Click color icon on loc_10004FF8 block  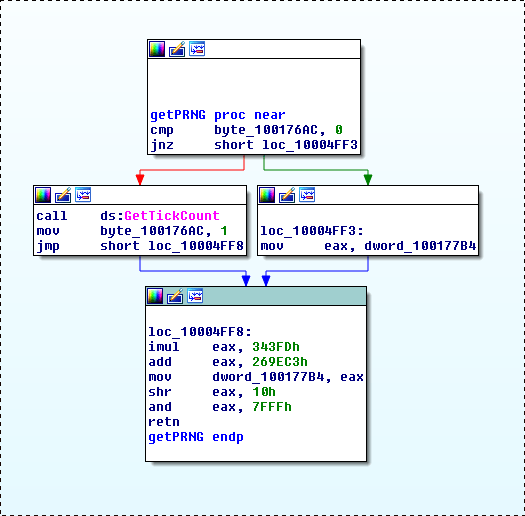tap(155, 296)
